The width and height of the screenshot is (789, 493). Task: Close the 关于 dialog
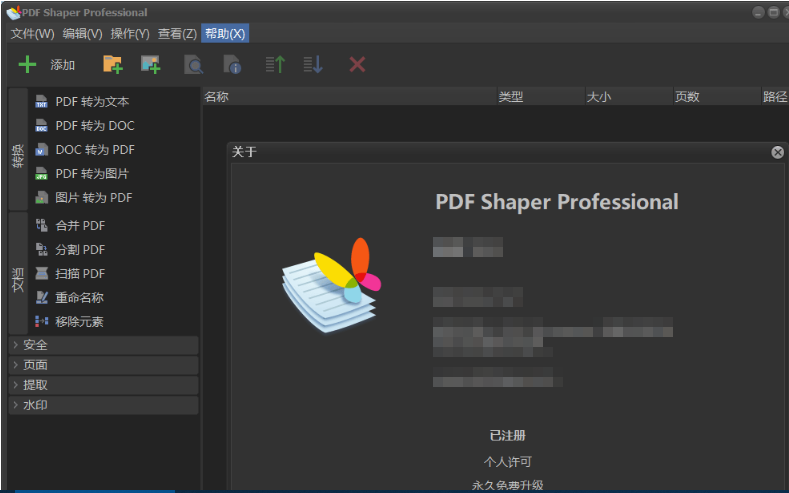pyautogui.click(x=777, y=152)
